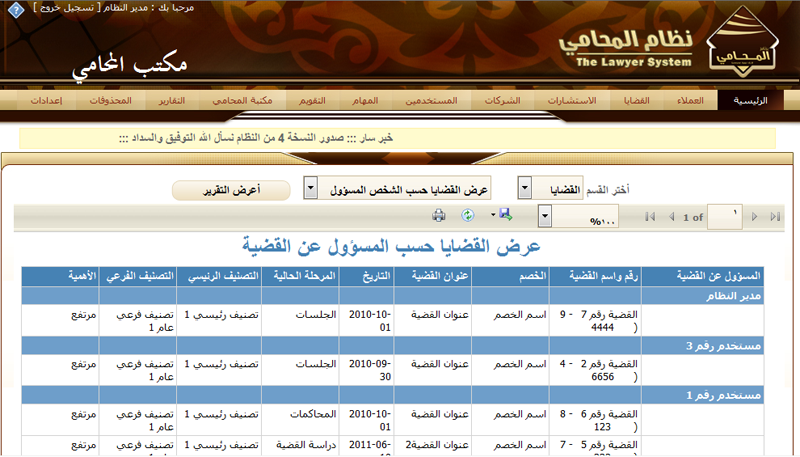Open the المستخدمين users tab
This screenshot has height=457, width=800.
click(432, 100)
